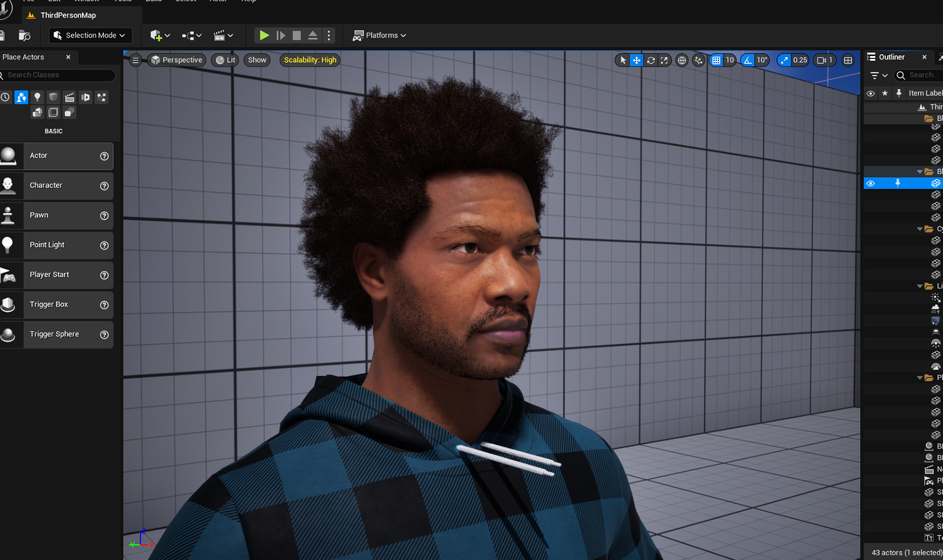Toggle scale snapping
This screenshot has width=943, height=560.
click(784, 60)
